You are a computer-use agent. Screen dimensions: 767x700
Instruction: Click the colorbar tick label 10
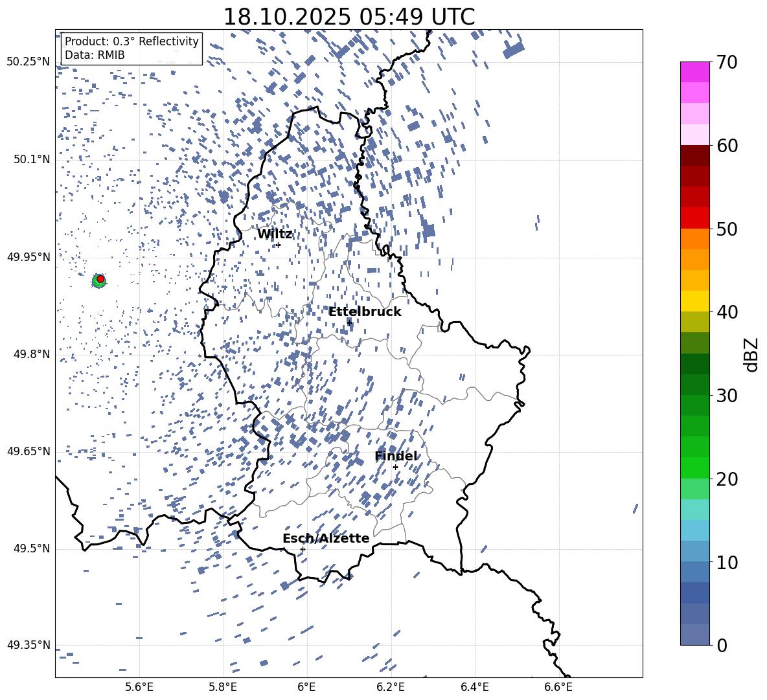(x=727, y=562)
